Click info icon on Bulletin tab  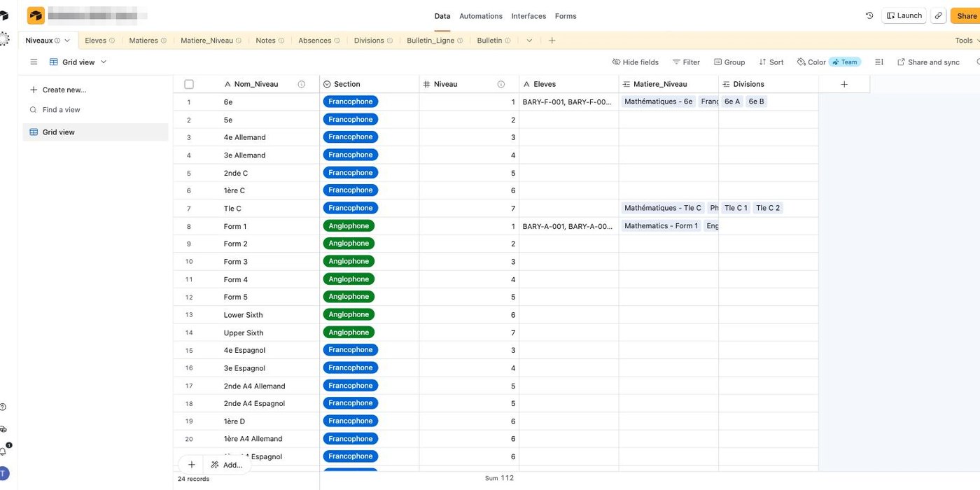507,41
